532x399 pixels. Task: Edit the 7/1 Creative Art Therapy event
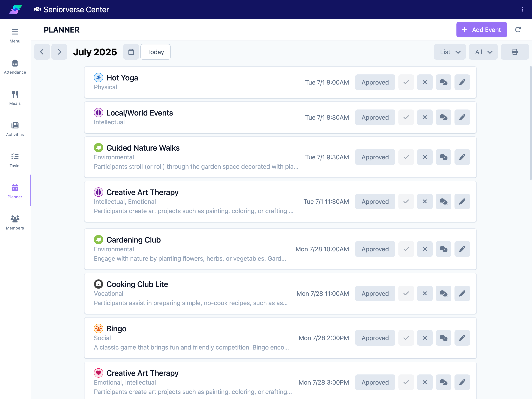coord(462,201)
